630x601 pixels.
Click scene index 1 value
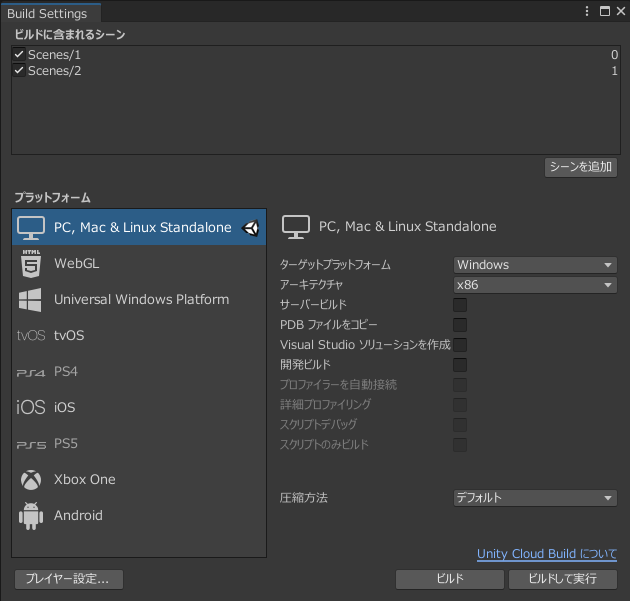(614, 71)
